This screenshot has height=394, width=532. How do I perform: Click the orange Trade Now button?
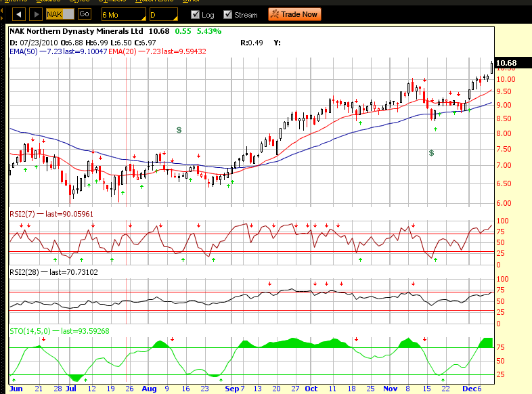pyautogui.click(x=294, y=15)
